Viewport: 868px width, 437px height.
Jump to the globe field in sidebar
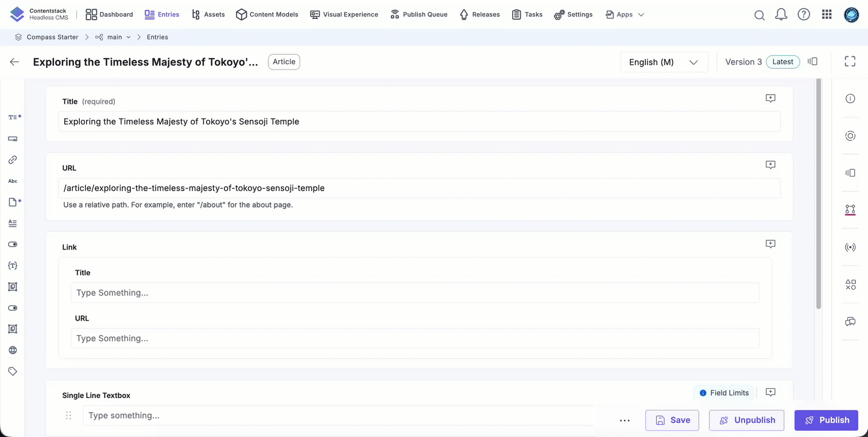point(13,350)
